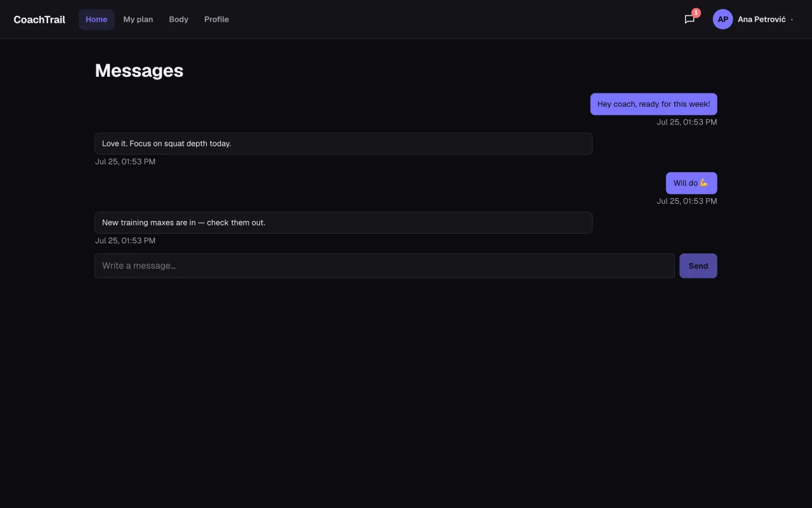The image size is (812, 508).
Task: Click timestamp under 'New training maxes' message
Action: [x=125, y=241]
